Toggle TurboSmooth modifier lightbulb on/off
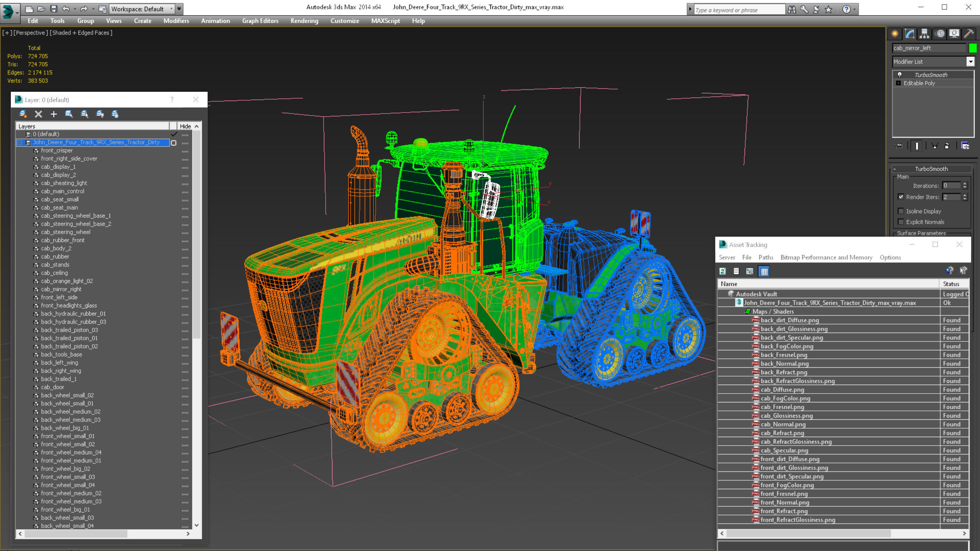This screenshot has width=980, height=551. click(900, 74)
